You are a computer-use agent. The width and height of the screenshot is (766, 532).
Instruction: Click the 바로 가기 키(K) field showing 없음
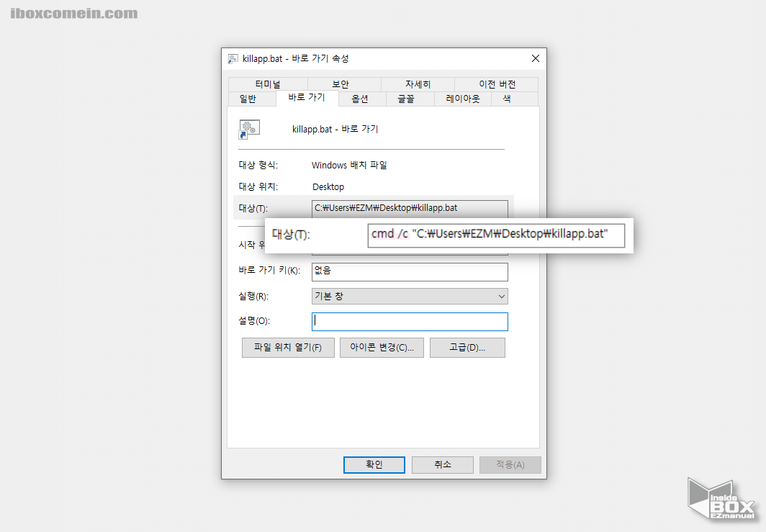pos(409,272)
